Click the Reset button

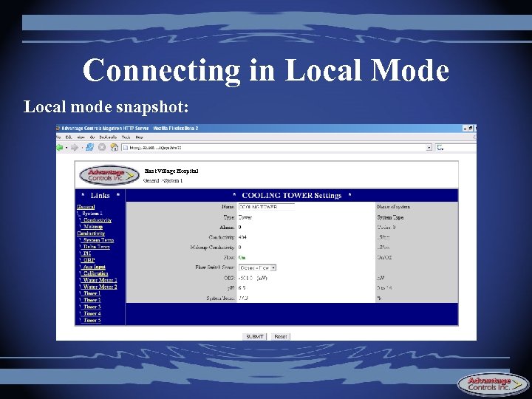[281, 337]
